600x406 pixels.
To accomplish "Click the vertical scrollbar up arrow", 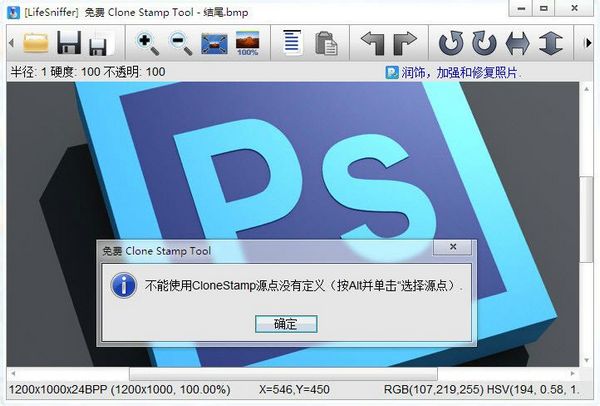I will coord(587,89).
